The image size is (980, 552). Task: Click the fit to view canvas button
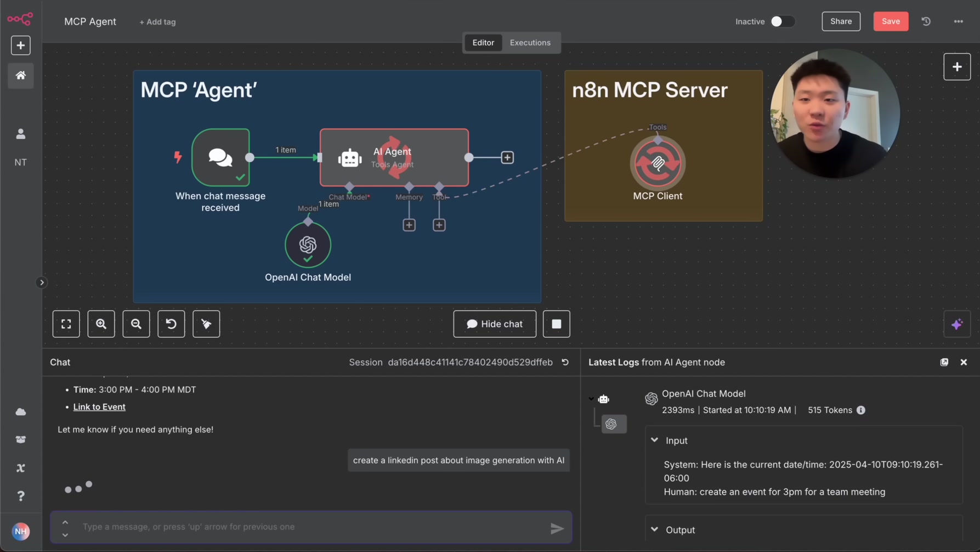66,324
